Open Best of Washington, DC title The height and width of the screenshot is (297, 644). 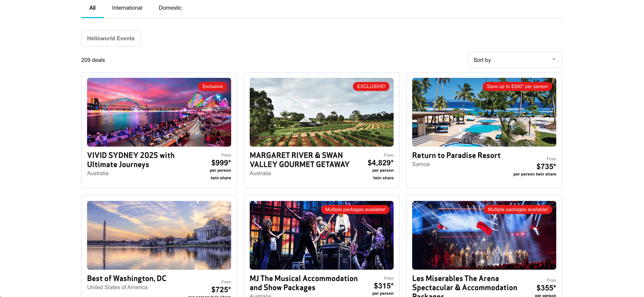pos(127,278)
